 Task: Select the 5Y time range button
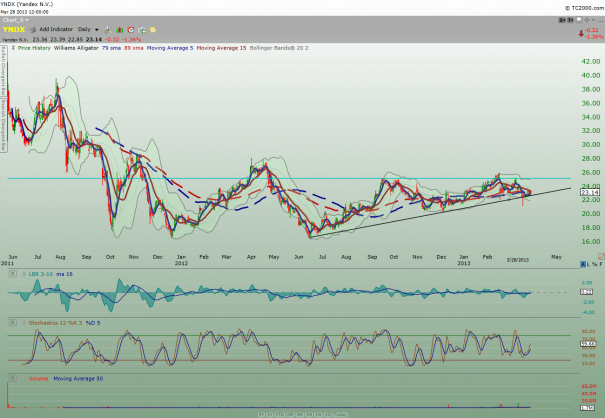pos(261,415)
